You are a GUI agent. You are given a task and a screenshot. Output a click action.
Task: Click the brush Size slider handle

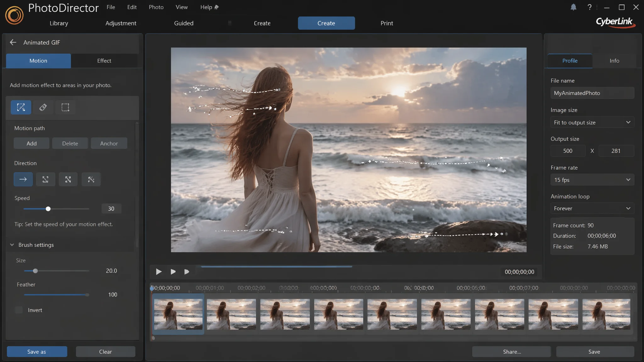tap(35, 271)
